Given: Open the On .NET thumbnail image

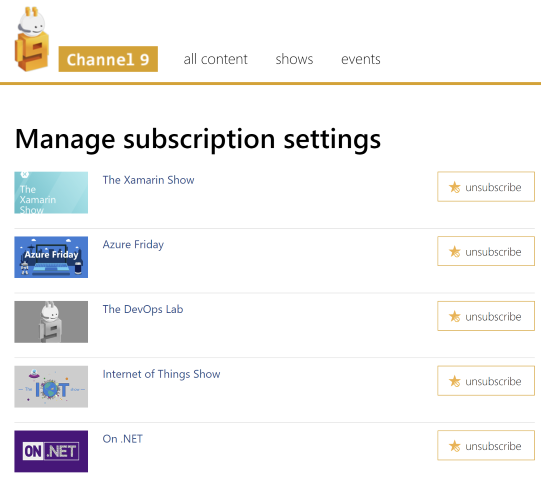Looking at the screenshot, I should [51, 451].
